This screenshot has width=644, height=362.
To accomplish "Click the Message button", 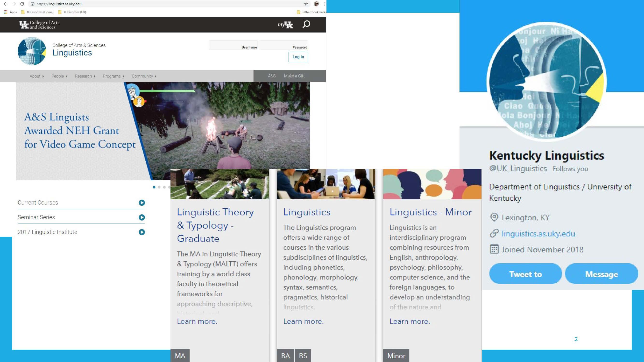I will 602,274.
